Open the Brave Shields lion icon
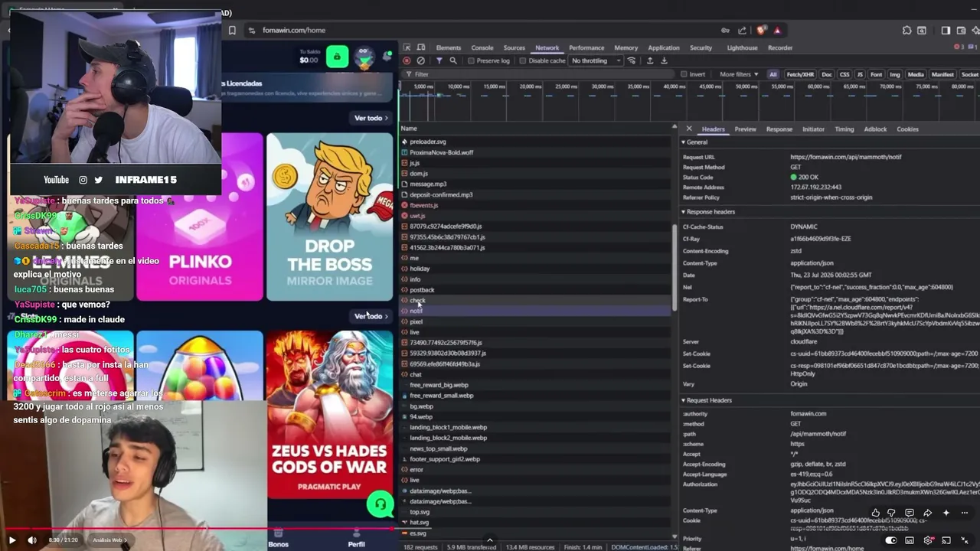Image resolution: width=980 pixels, height=551 pixels. [x=761, y=31]
